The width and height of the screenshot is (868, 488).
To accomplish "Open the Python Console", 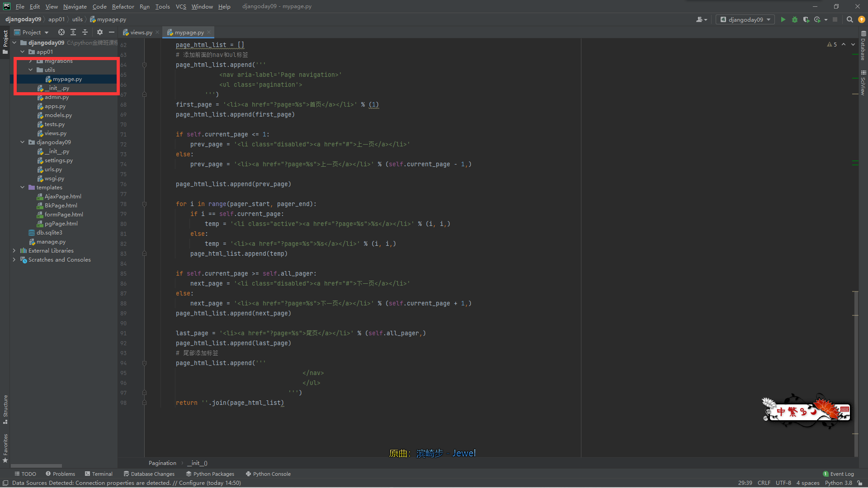I will point(268,474).
